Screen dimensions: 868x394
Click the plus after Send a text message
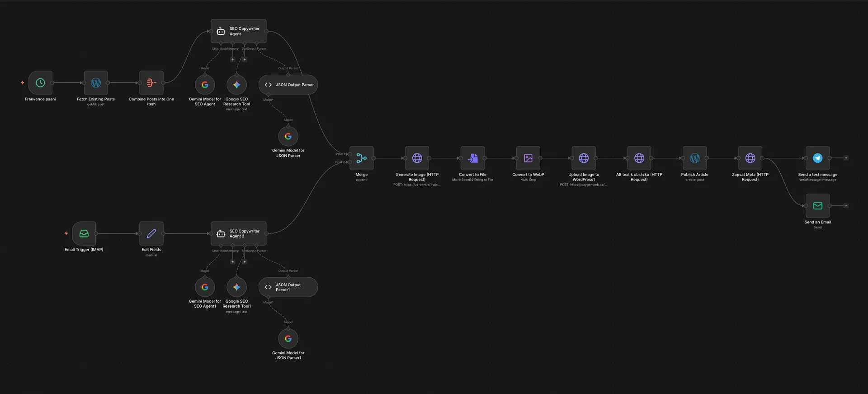[x=846, y=158]
